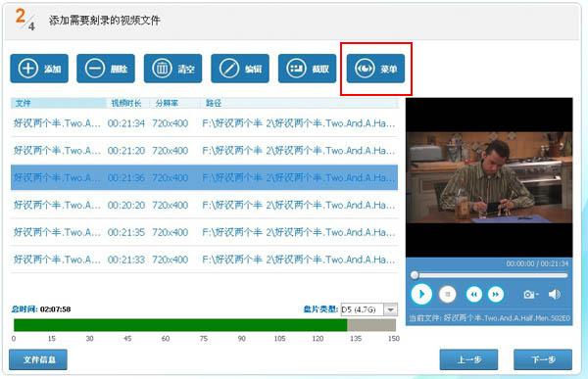Image resolution: width=588 pixels, height=379 pixels.
Task: Click the playback progress slider handle
Action: [x=415, y=275]
